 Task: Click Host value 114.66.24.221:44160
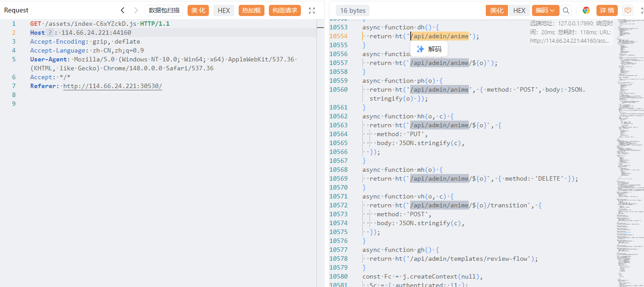pyautogui.click(x=96, y=32)
